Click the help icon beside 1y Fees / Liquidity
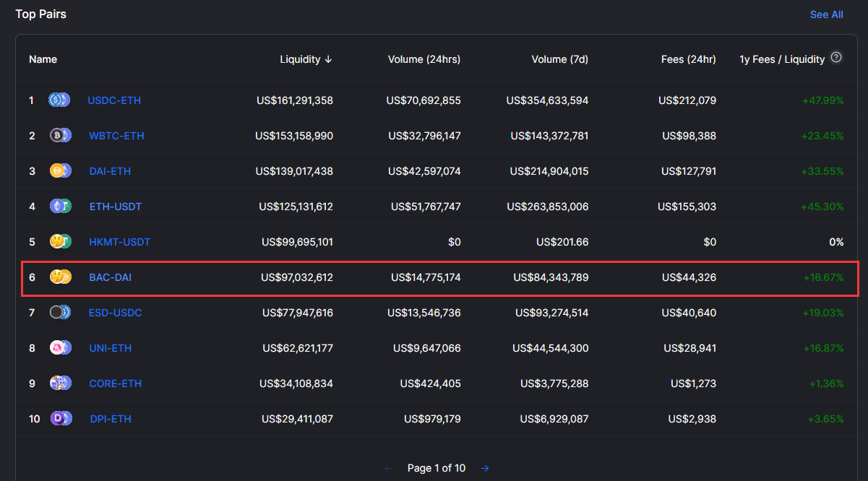This screenshot has height=481, width=868. pos(836,58)
